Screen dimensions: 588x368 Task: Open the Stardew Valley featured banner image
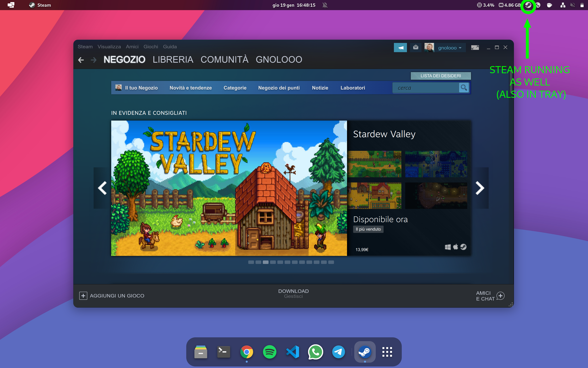click(229, 188)
